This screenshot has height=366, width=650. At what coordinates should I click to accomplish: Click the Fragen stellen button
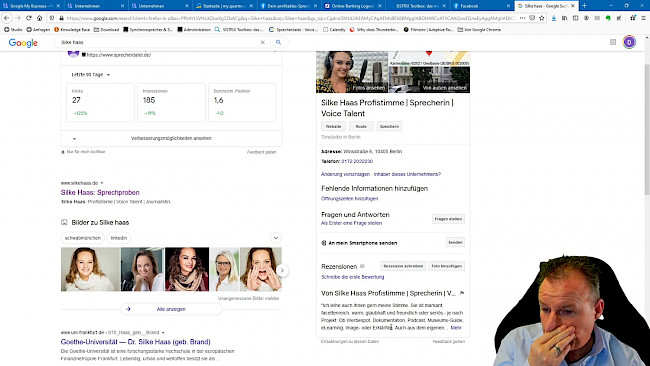pos(448,219)
